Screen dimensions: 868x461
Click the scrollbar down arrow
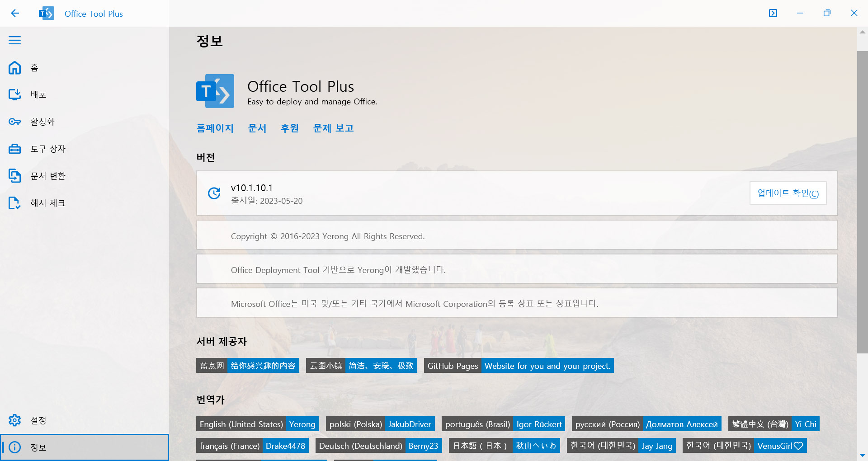[862, 455]
